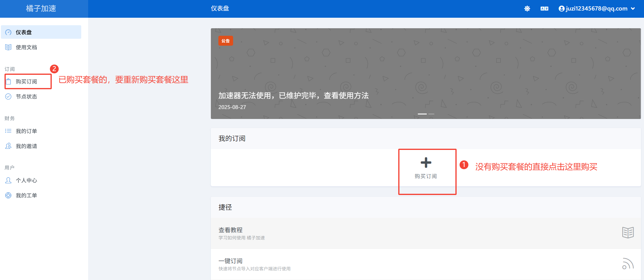The width and height of the screenshot is (644, 280).
Task: Open the 查看教程 shortcut
Action: click(230, 230)
